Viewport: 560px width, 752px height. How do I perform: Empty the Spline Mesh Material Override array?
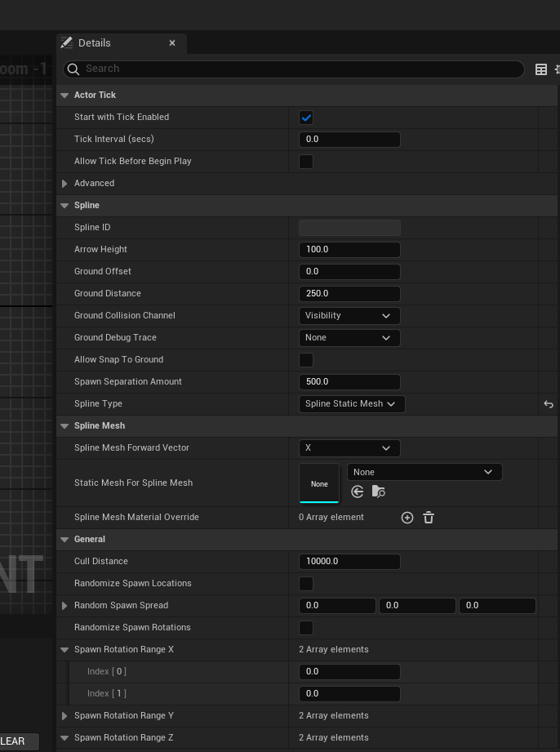(429, 518)
